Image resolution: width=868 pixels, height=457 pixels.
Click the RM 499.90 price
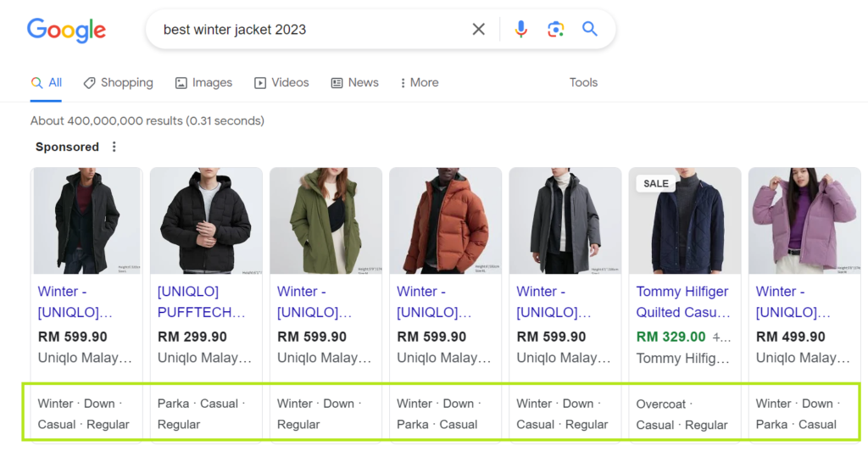pos(791,337)
